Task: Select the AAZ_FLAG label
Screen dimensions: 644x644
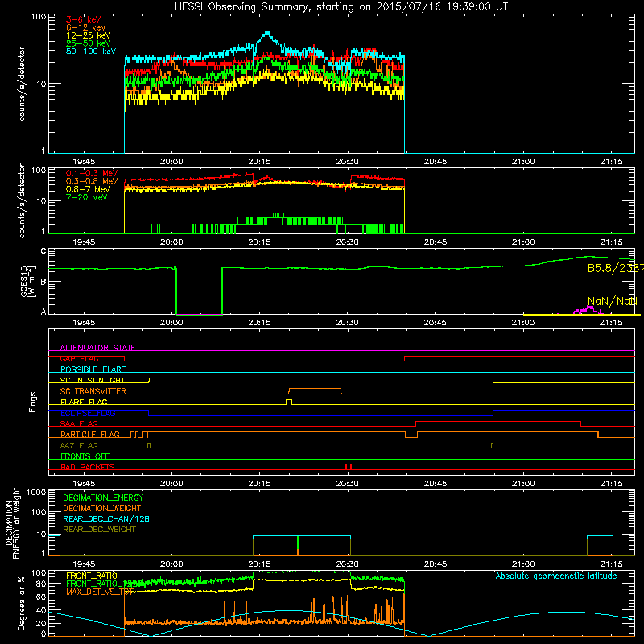Action: pyautogui.click(x=79, y=445)
